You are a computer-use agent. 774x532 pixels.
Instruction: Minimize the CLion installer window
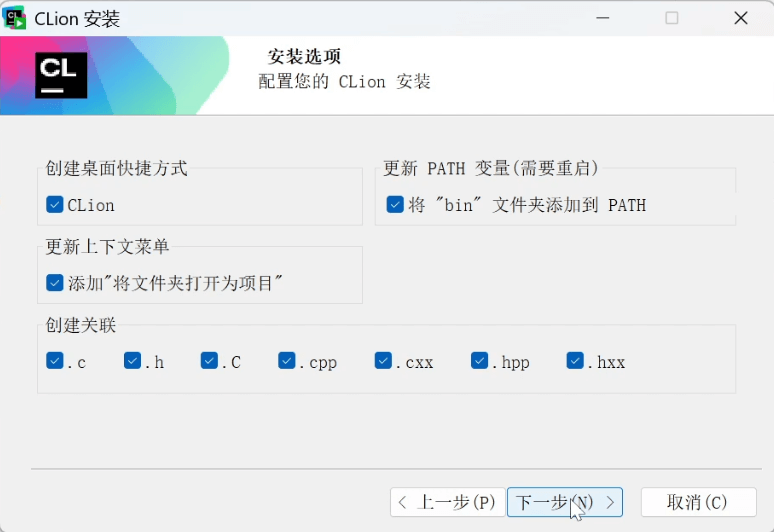pos(603,18)
